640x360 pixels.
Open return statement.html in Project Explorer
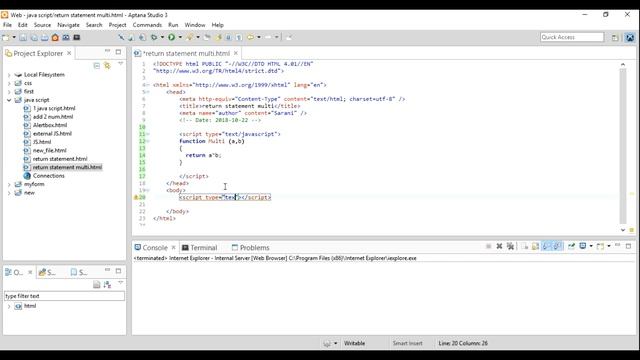(x=60, y=159)
